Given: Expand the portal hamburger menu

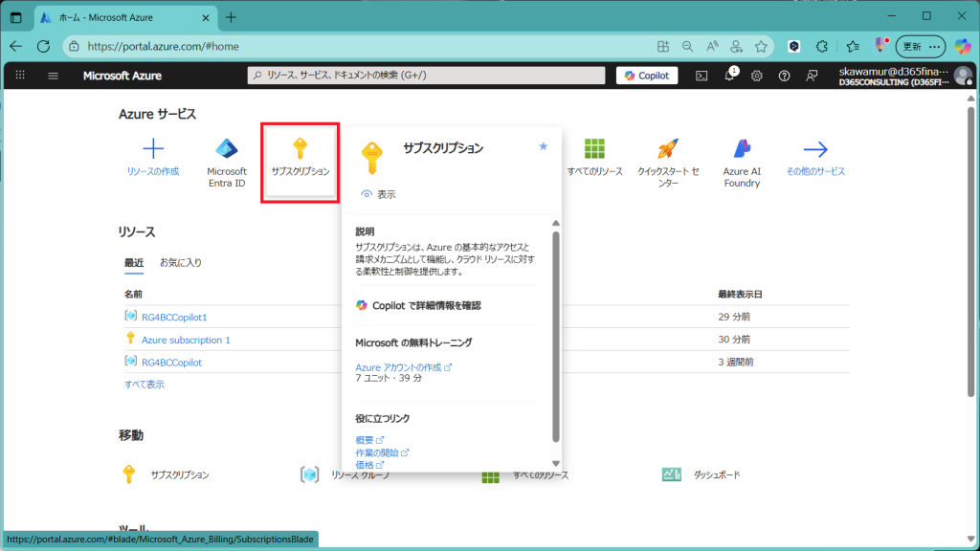Looking at the screenshot, I should point(53,76).
